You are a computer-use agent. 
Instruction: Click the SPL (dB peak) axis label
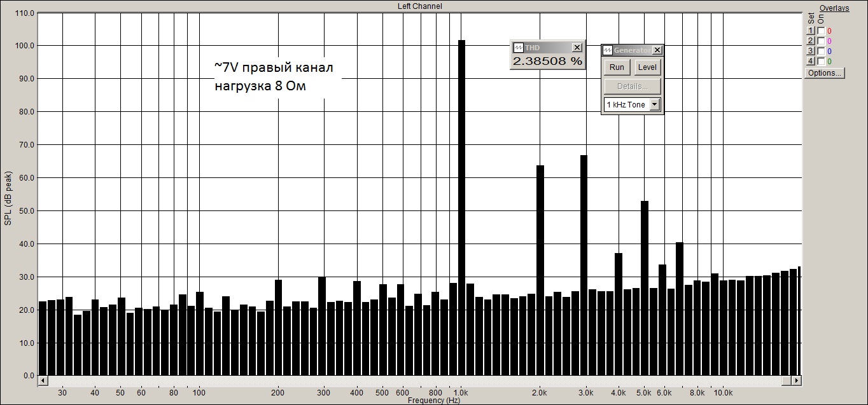pyautogui.click(x=8, y=197)
